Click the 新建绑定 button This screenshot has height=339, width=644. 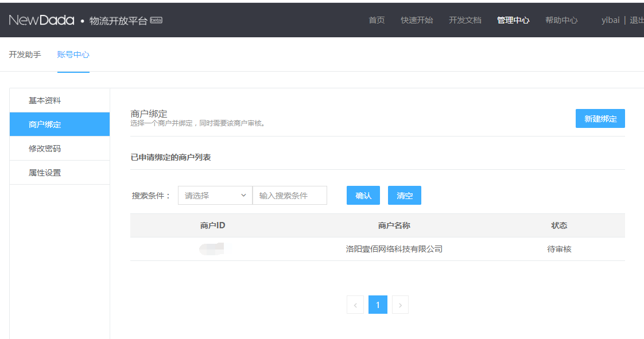[x=600, y=119]
